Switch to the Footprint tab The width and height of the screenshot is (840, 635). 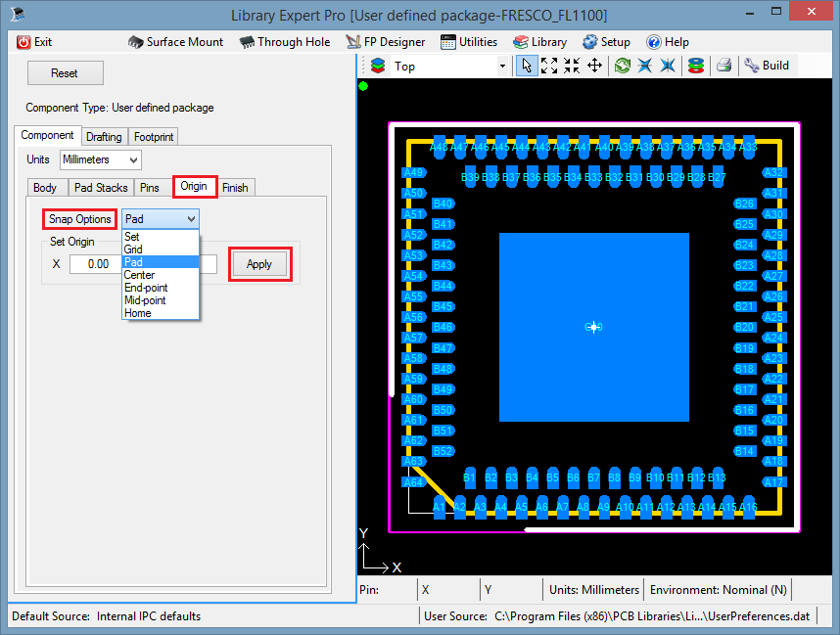click(x=154, y=137)
